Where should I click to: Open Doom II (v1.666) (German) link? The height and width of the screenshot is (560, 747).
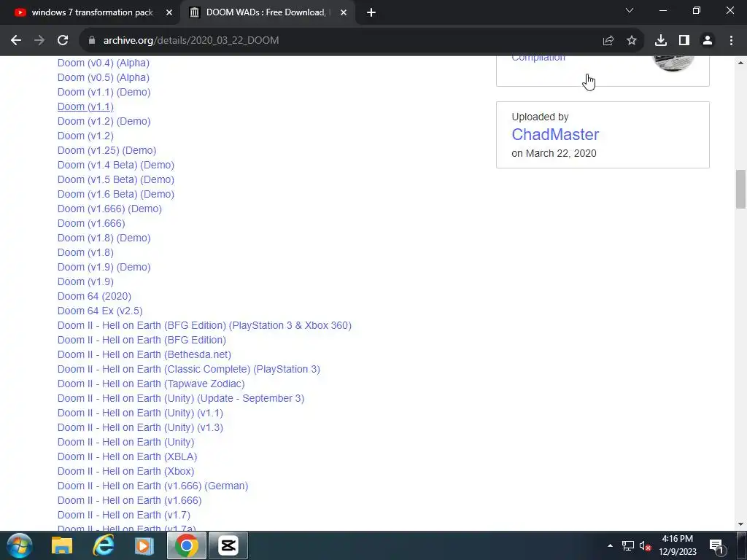point(153,486)
